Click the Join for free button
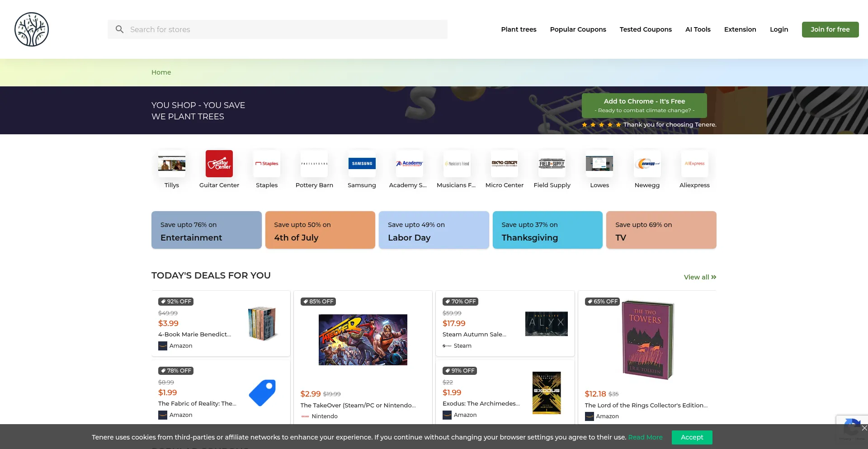Screen dimensions: 868x449 coord(830,29)
